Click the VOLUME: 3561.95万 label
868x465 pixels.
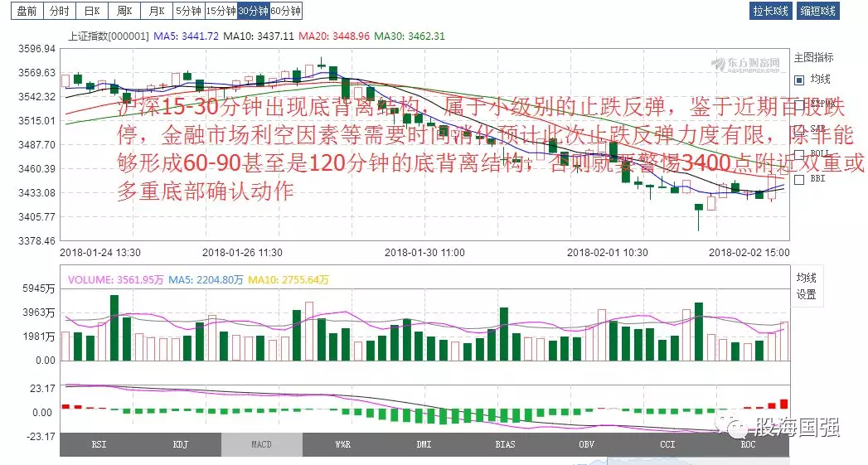coord(116,280)
